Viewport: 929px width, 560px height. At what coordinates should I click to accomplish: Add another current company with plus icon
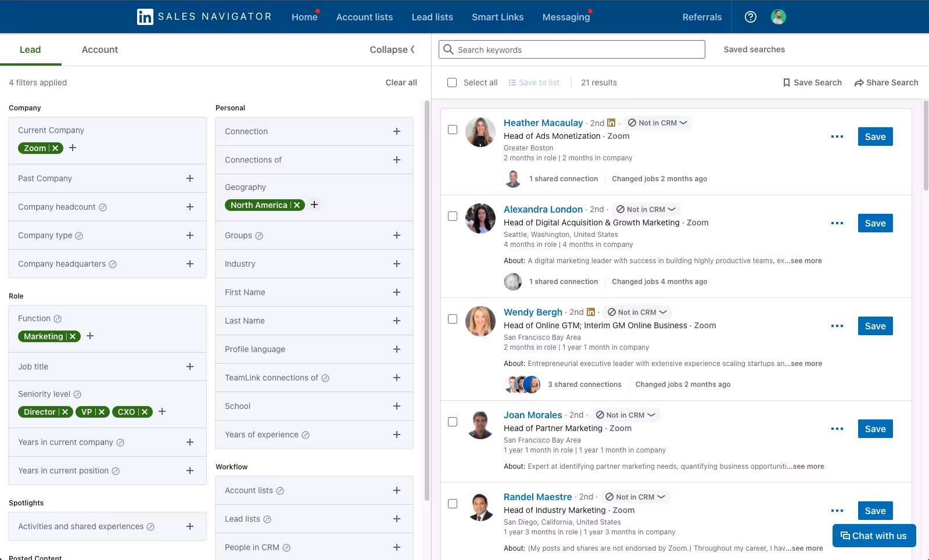click(73, 148)
